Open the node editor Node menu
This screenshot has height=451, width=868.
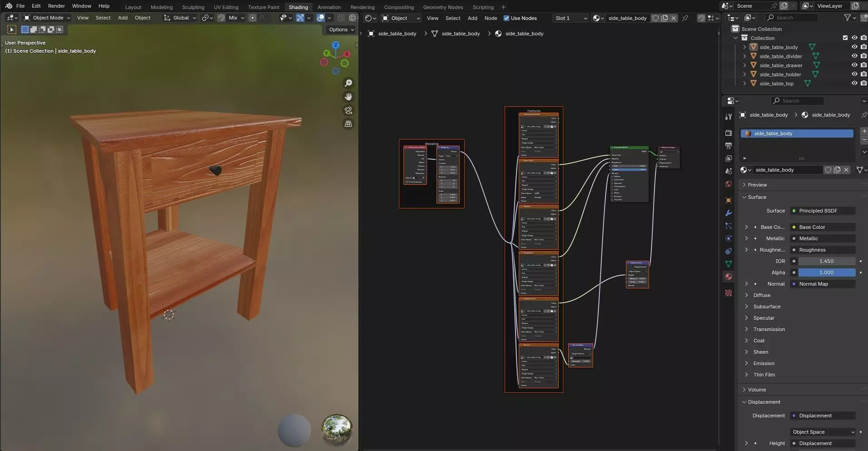491,18
